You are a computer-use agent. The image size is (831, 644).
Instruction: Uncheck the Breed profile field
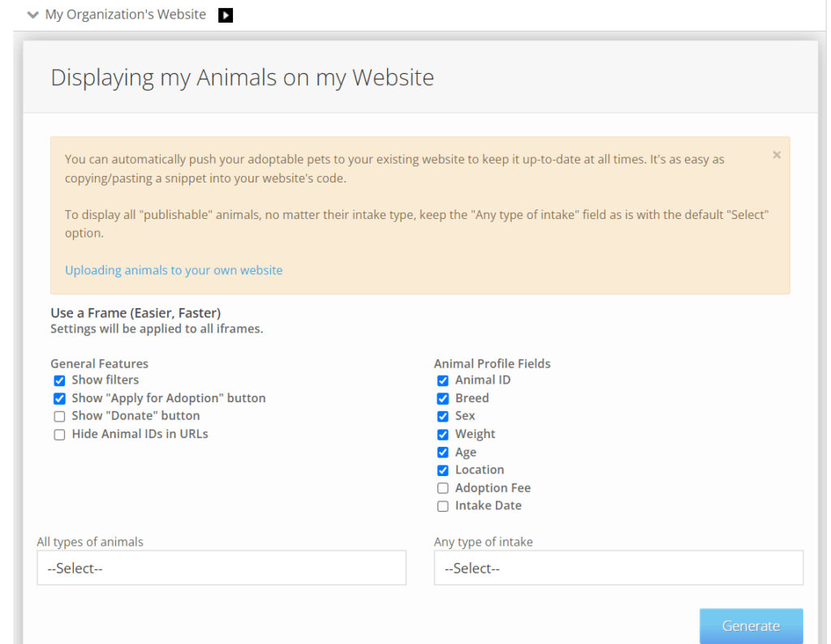442,399
